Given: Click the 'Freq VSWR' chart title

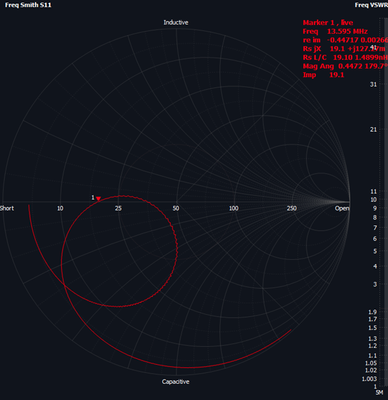Looking at the screenshot, I should (371, 5).
